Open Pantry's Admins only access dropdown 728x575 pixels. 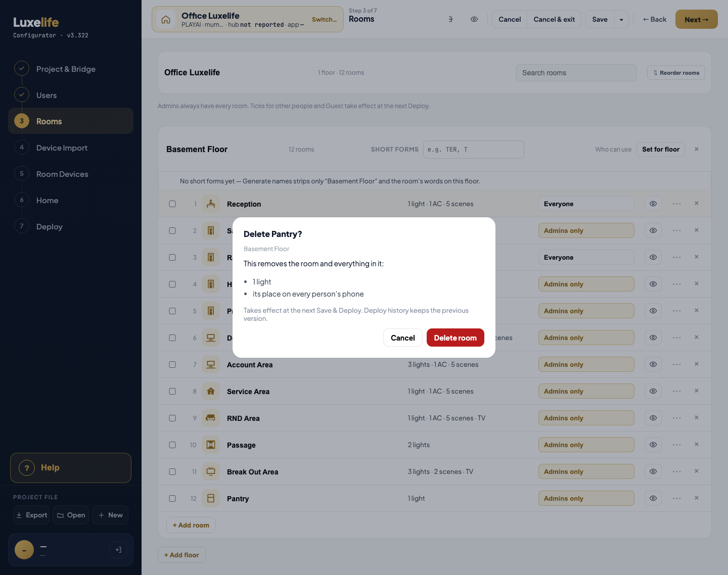[586, 498]
